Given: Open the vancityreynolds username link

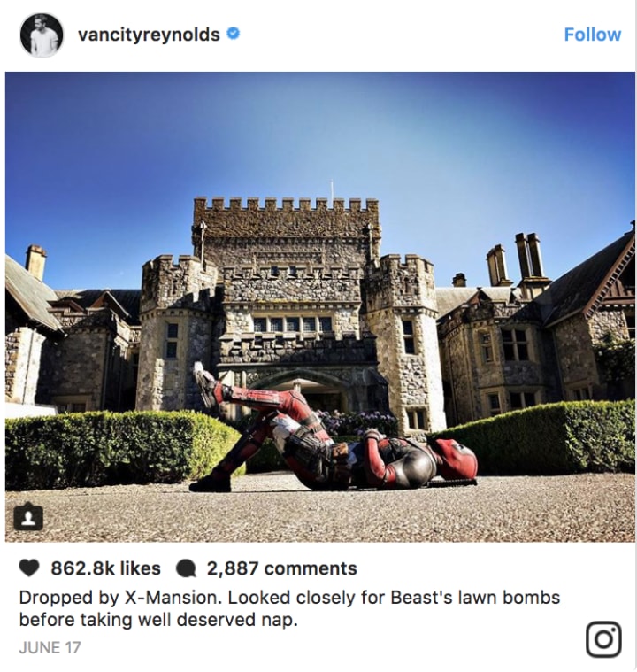Looking at the screenshot, I should pyautogui.click(x=149, y=35).
